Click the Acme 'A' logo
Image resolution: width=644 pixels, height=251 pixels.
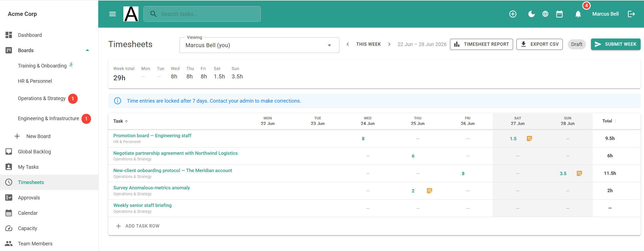pyautogui.click(x=131, y=14)
